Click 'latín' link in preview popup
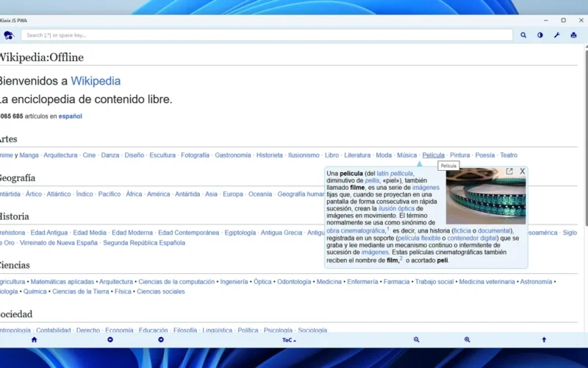Screen dimensions: 588x368 [382, 174]
